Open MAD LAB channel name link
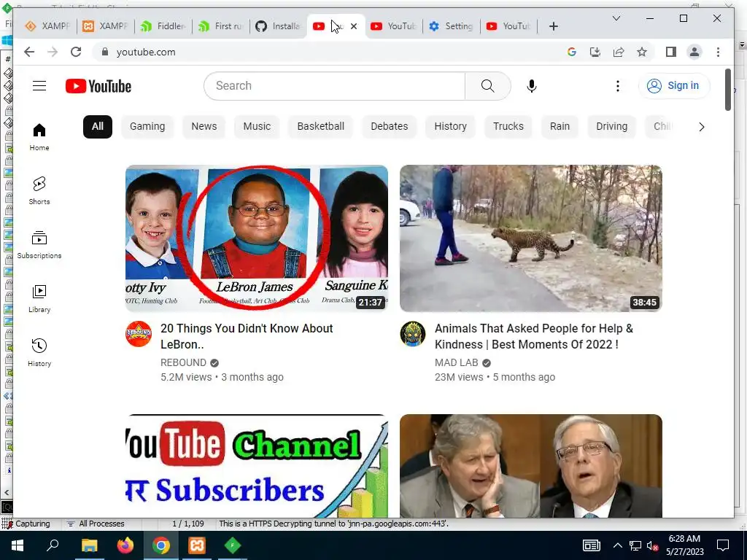This screenshot has height=560, width=747. pyautogui.click(x=456, y=363)
